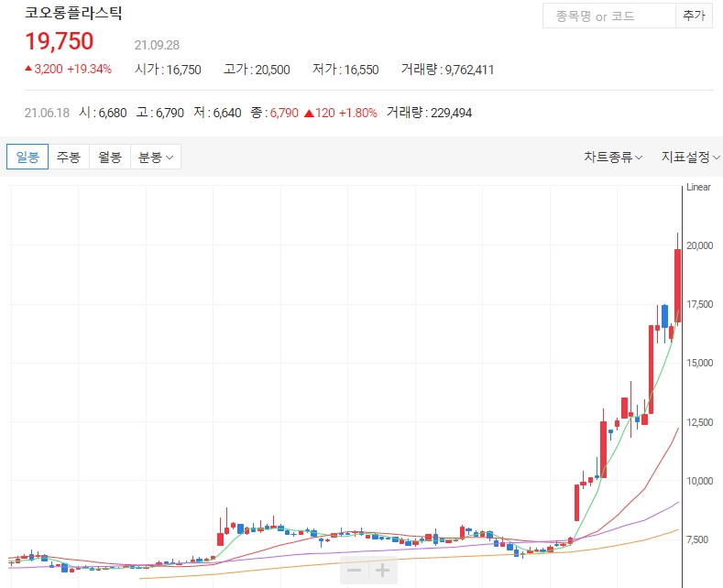723x588 pixels.
Task: Click the hover date 21.06.18
Action: click(47, 113)
